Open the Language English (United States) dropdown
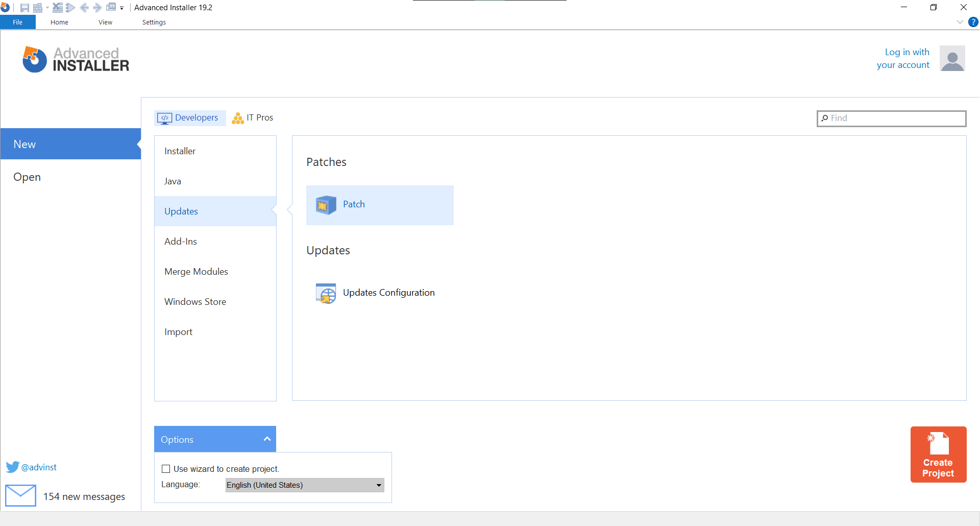The height and width of the screenshot is (526, 980). pyautogui.click(x=305, y=485)
